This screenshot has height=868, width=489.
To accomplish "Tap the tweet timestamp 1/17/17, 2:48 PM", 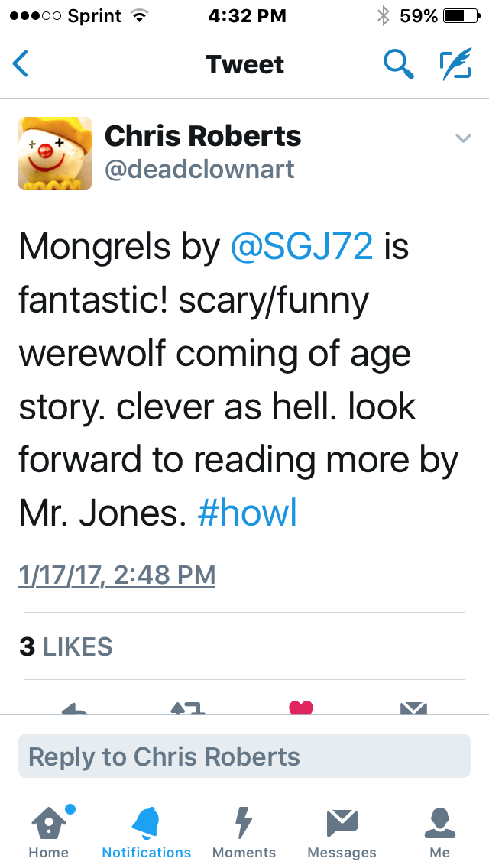I will [117, 575].
